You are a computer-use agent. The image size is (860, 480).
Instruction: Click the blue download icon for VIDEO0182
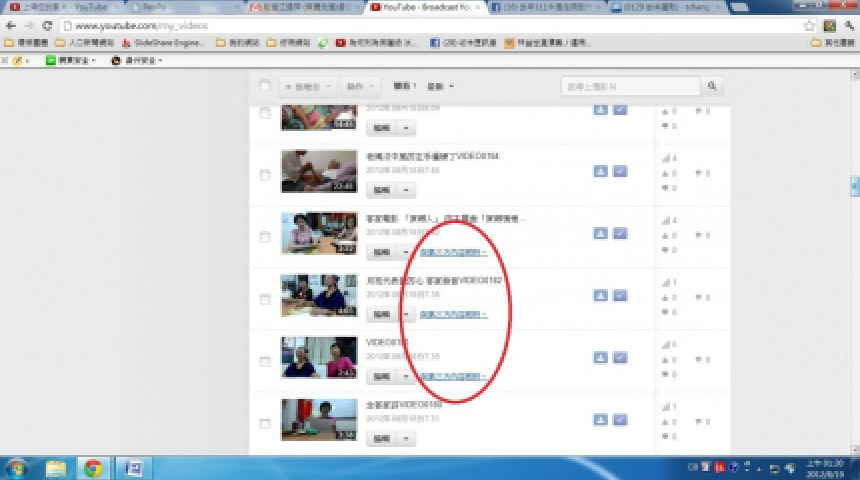[x=600, y=295]
